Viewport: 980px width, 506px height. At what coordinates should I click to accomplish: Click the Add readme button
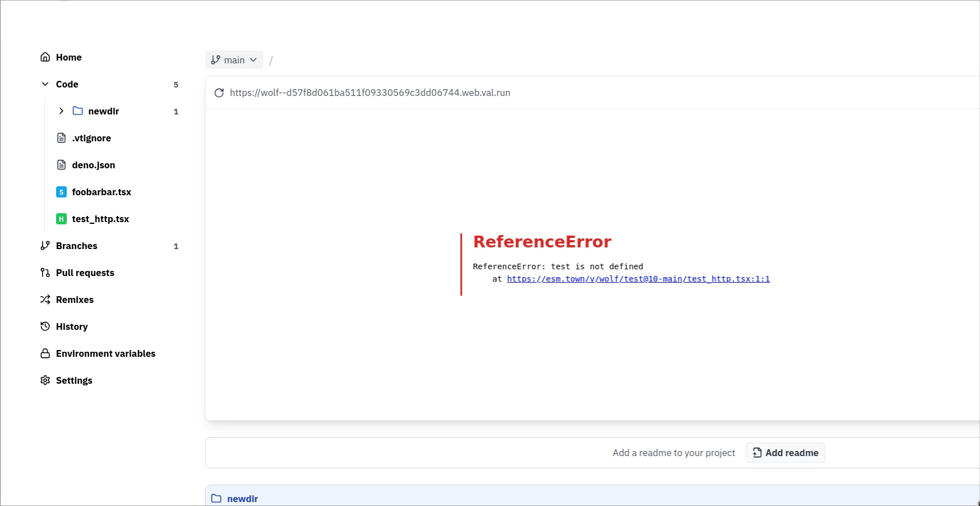pyautogui.click(x=785, y=453)
